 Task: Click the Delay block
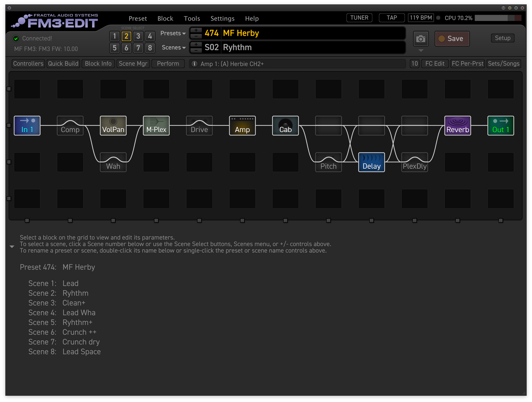tap(371, 162)
